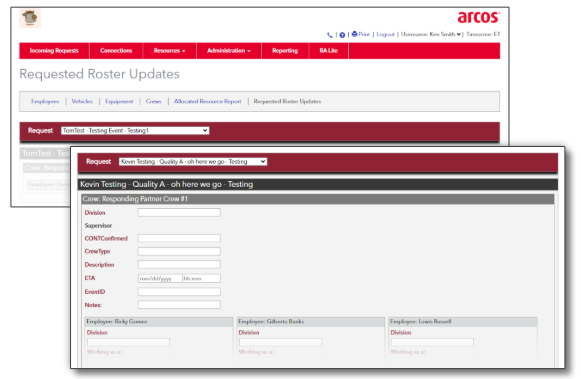Click the Employee: Ricky Gomez header
The image size is (581, 379).
click(x=159, y=322)
